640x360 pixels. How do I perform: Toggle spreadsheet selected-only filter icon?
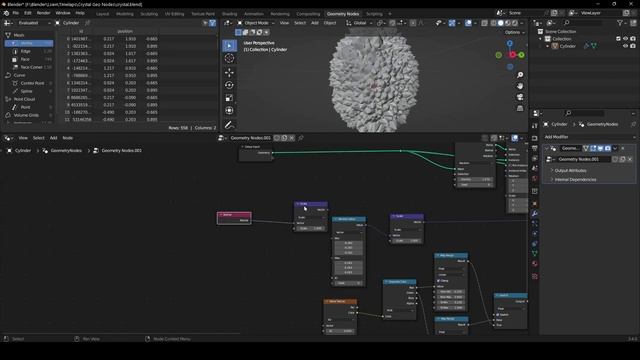205,23
